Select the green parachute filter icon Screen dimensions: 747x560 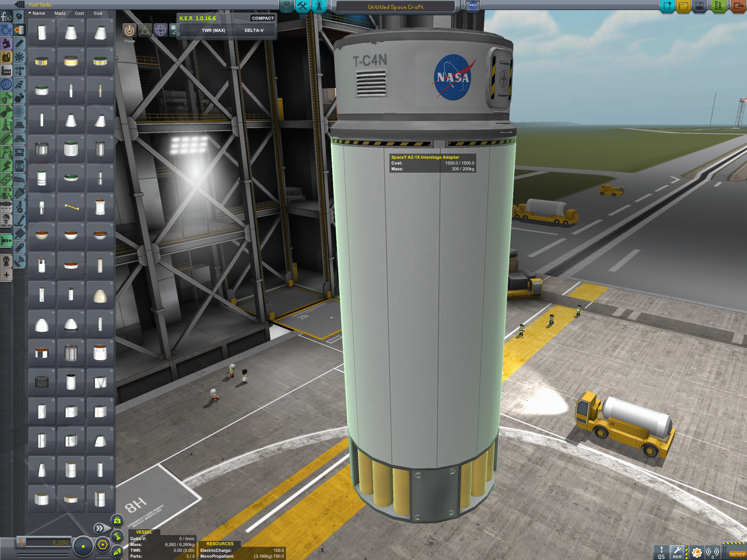[6, 152]
